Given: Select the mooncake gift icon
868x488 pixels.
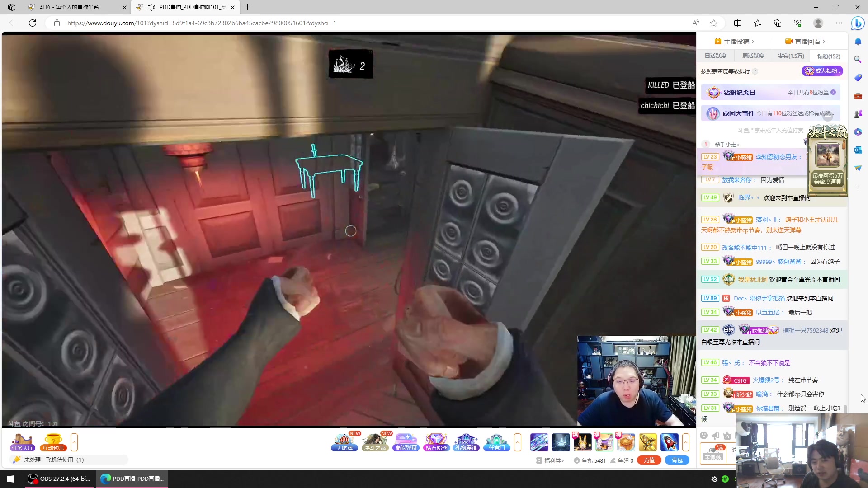Looking at the screenshot, I should point(626,442).
